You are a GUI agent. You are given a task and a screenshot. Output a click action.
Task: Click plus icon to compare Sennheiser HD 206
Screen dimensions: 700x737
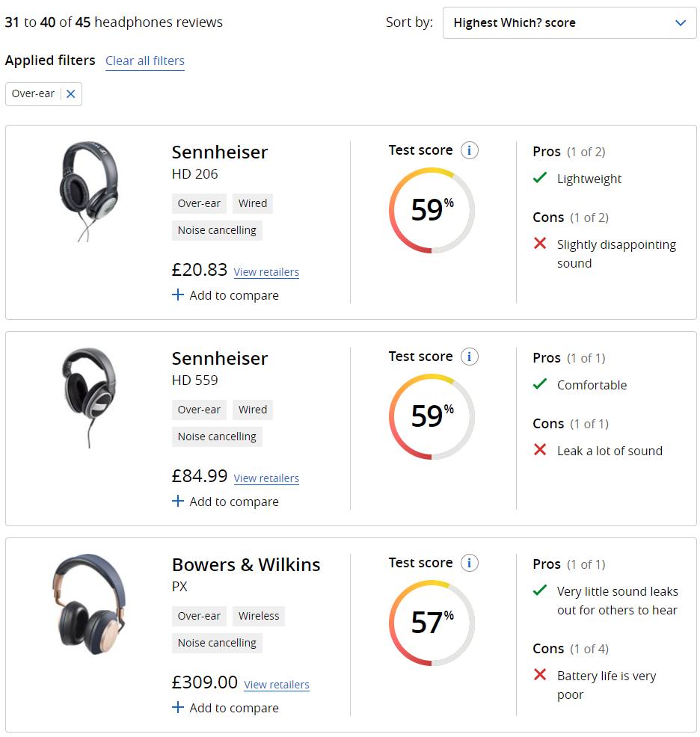coord(178,295)
